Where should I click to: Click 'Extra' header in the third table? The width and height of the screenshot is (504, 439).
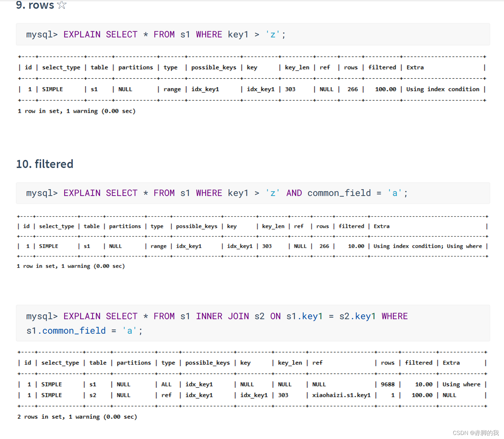click(x=451, y=363)
